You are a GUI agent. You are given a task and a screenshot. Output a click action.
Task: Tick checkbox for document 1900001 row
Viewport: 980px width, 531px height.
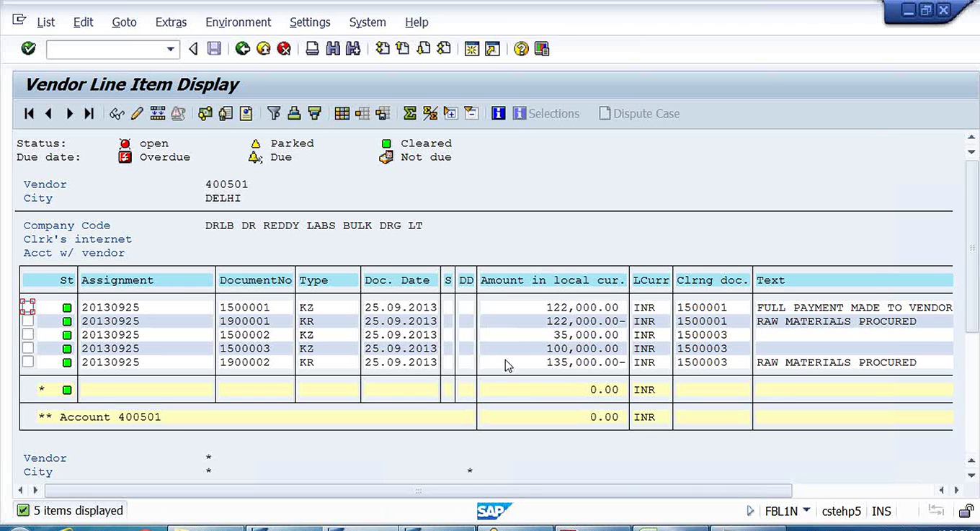click(28, 321)
